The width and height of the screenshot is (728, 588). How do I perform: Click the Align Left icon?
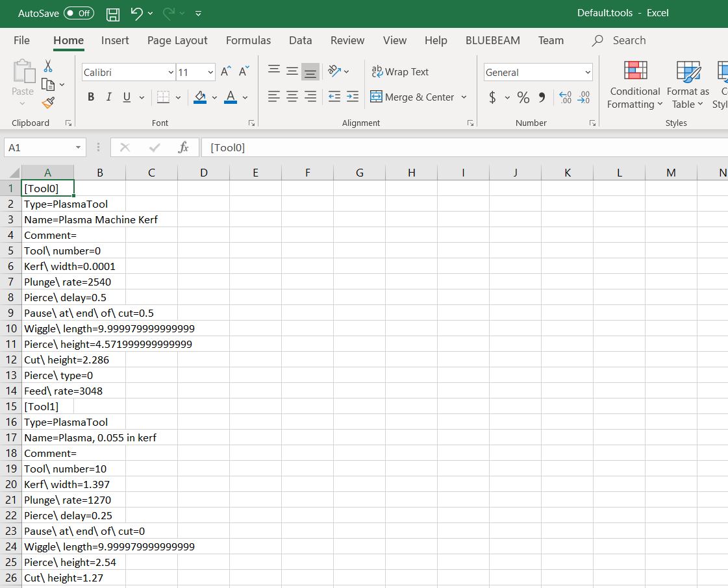[x=274, y=97]
